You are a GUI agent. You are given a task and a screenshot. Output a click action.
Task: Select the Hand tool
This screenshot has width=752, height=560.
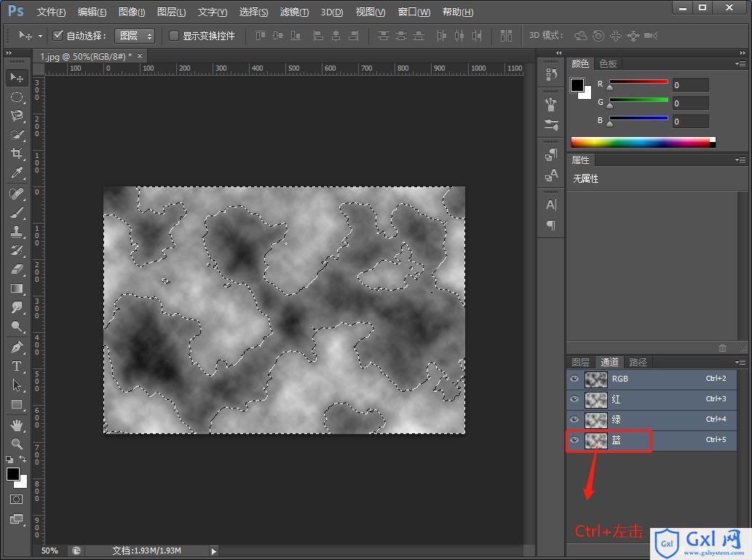17,425
